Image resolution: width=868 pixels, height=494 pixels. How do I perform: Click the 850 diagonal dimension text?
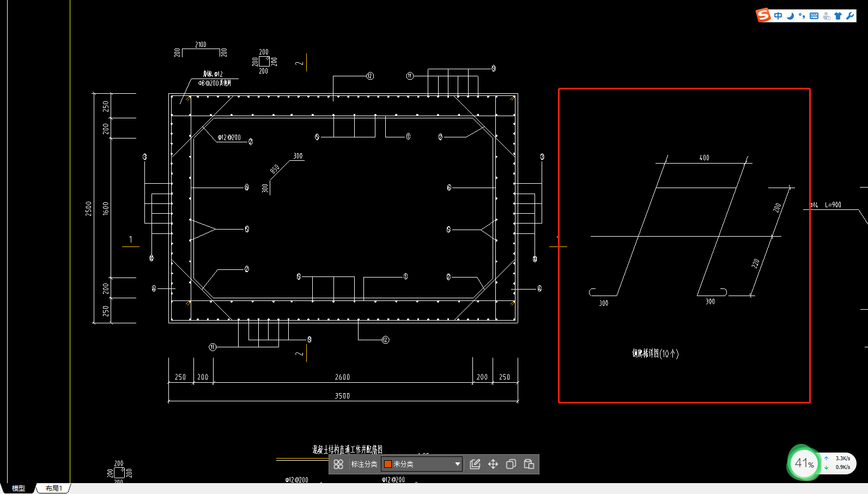click(x=275, y=169)
